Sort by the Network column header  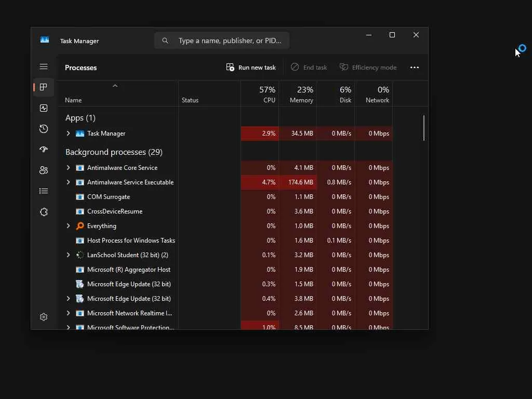tap(374, 94)
